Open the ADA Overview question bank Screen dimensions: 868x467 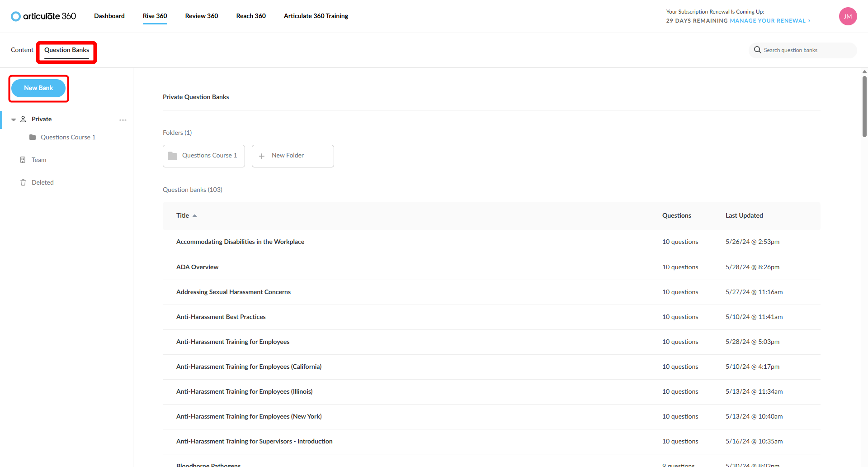tap(197, 267)
